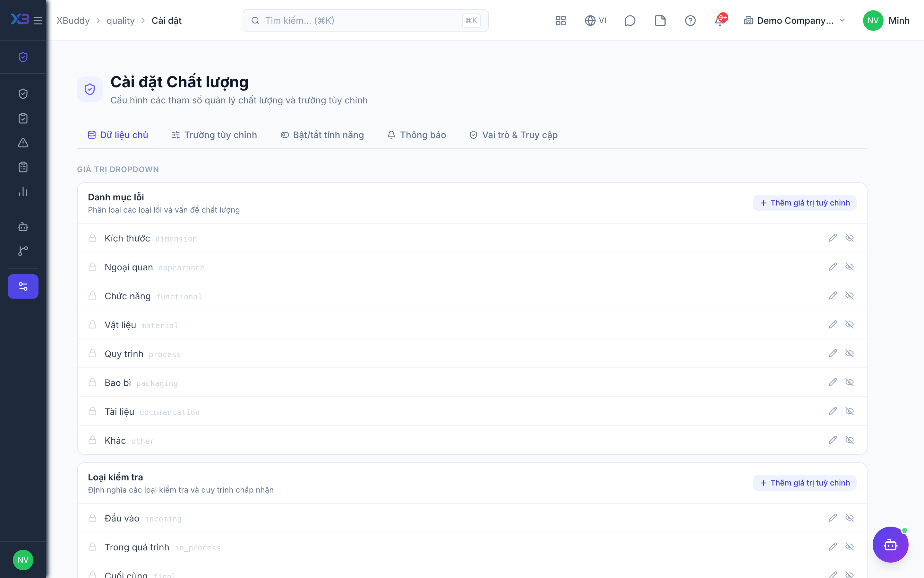Open the git branch sidebar icon
This screenshot has width=924, height=578.
coord(23,251)
